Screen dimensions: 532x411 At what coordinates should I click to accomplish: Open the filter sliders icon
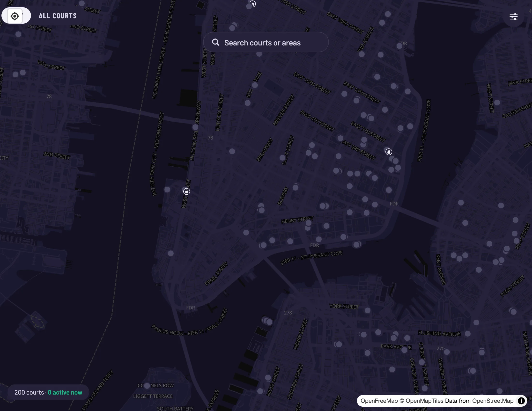513,16
